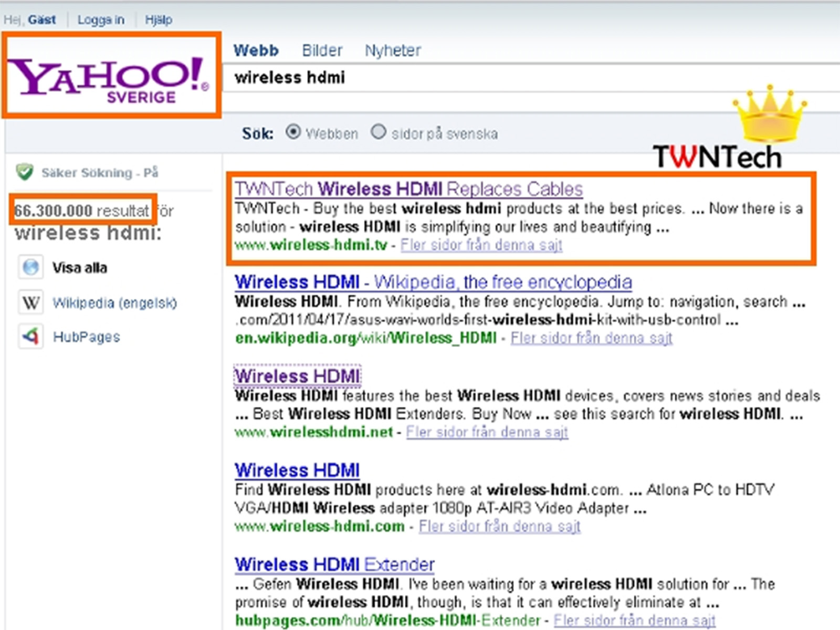Open Wireless HDMI - Wikipedia result

[x=433, y=282]
